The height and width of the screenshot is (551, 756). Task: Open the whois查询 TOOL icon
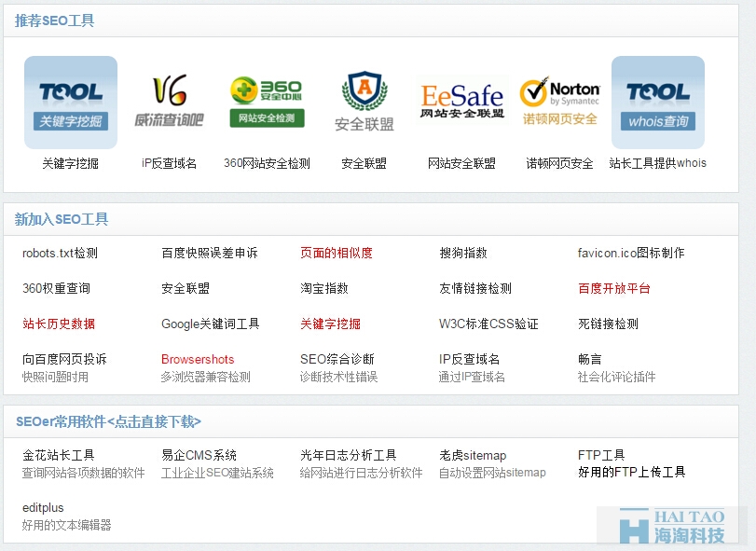658,103
